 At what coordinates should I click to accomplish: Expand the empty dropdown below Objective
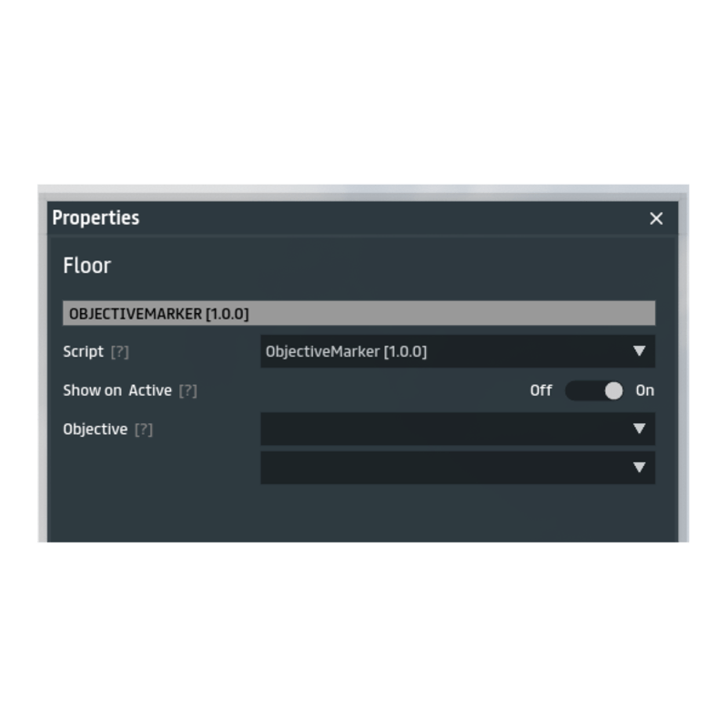click(x=458, y=468)
